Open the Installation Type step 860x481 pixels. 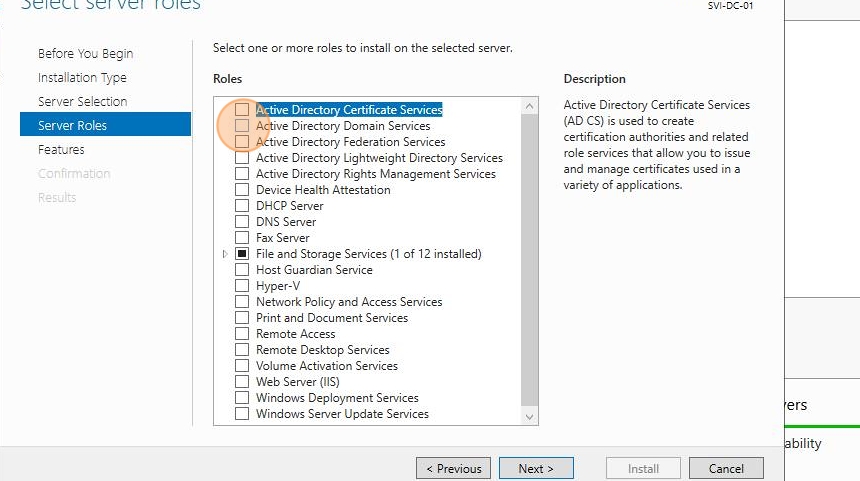pos(82,78)
